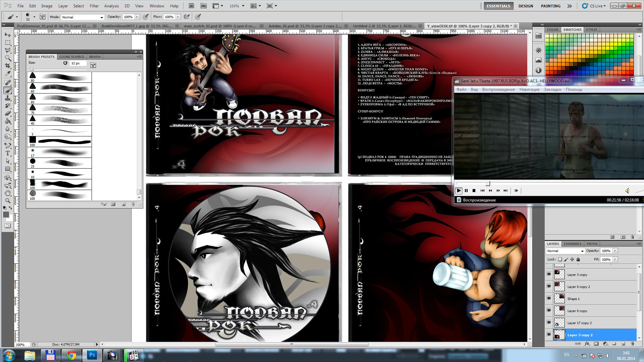Image resolution: width=644 pixels, height=362 pixels.
Task: Toggle lock all padlock icon
Action: 578,259
